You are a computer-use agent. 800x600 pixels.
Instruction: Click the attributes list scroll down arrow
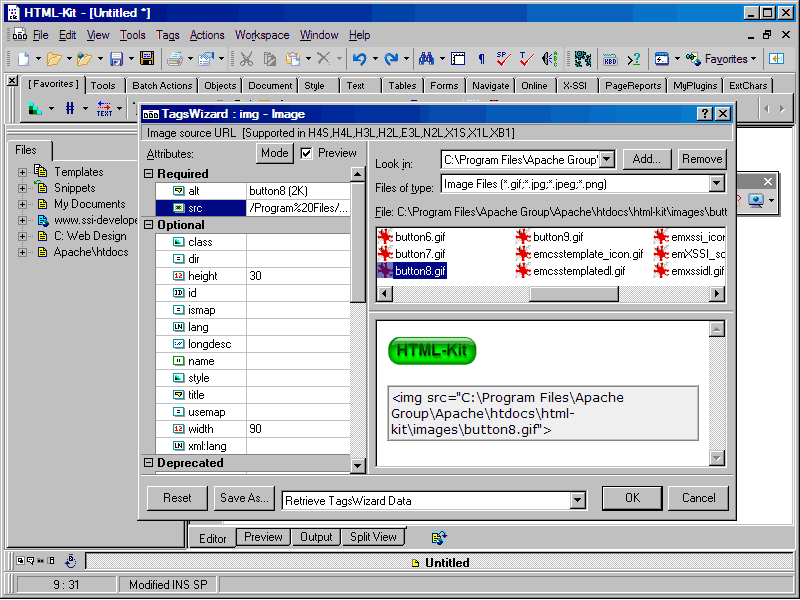358,465
